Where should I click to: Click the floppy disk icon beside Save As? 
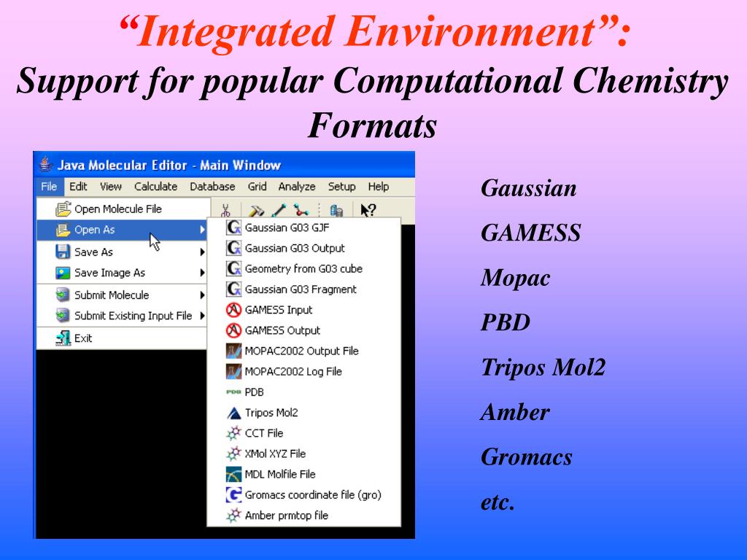pos(63,252)
